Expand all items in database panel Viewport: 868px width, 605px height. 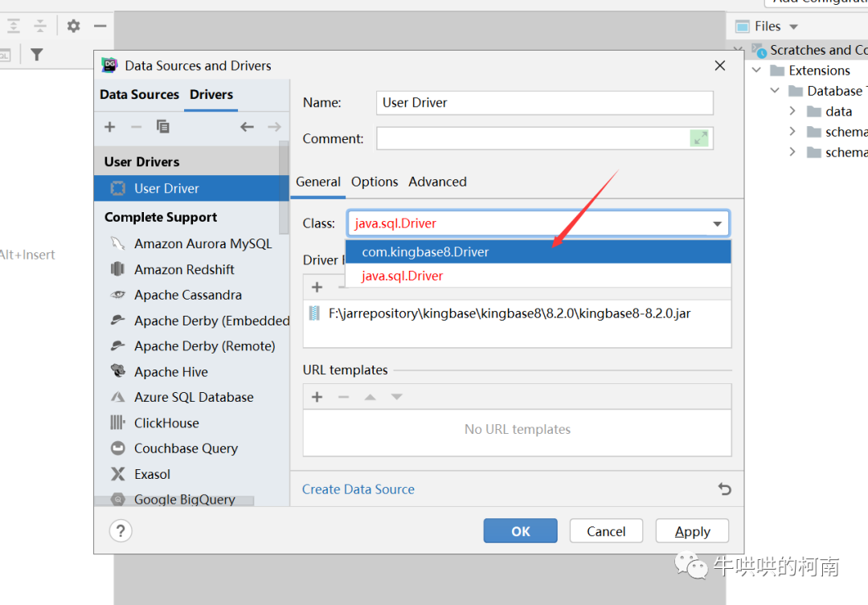(14, 26)
